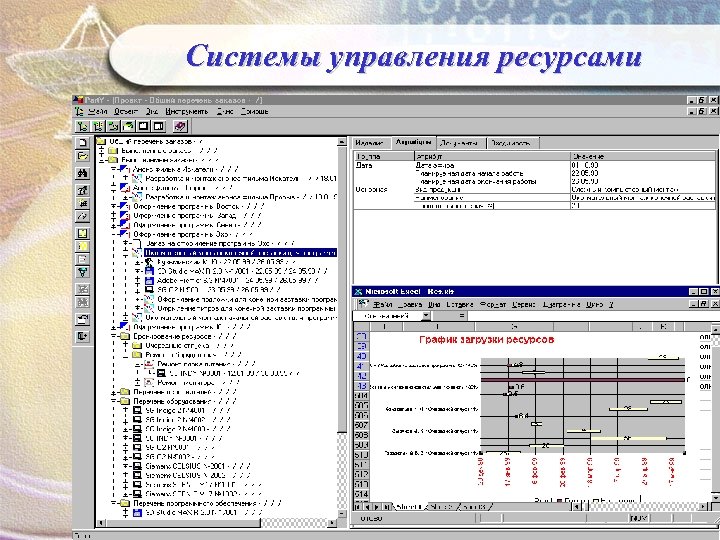Switch to the Документы tab
The image size is (720, 540).
[x=460, y=143]
